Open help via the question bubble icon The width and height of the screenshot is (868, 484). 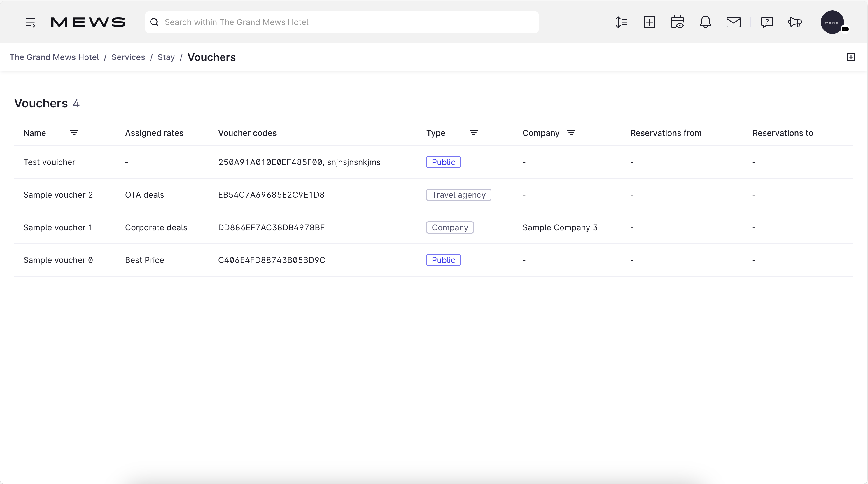[767, 22]
